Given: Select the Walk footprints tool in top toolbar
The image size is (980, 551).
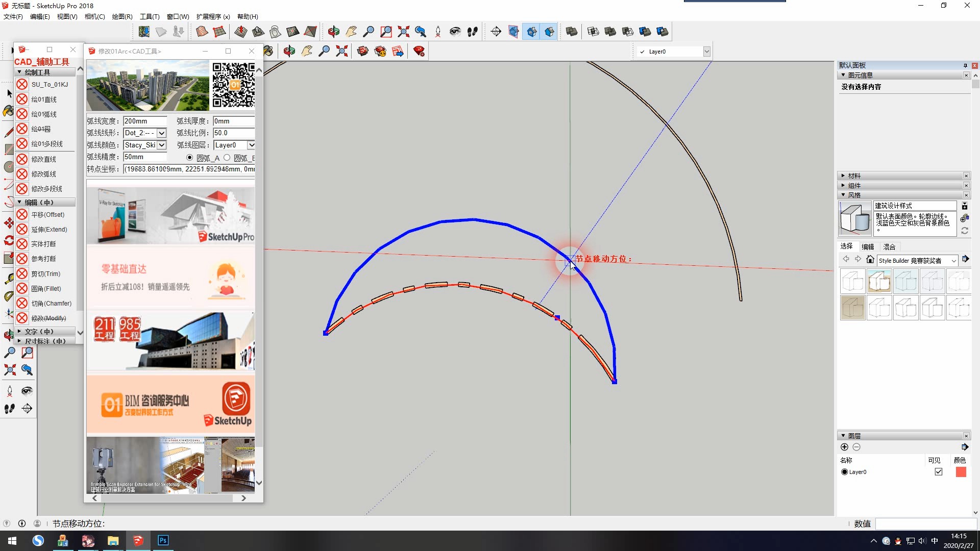Looking at the screenshot, I should point(473,32).
